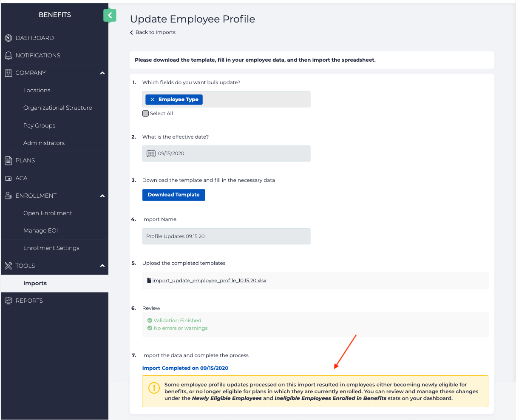The image size is (516, 420).
Task: Click the Import Name input field
Action: pyautogui.click(x=226, y=236)
